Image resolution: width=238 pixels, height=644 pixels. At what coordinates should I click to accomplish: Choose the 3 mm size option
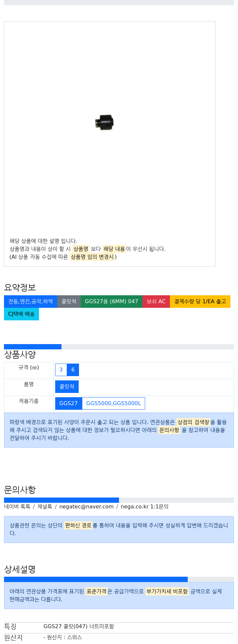(x=61, y=370)
